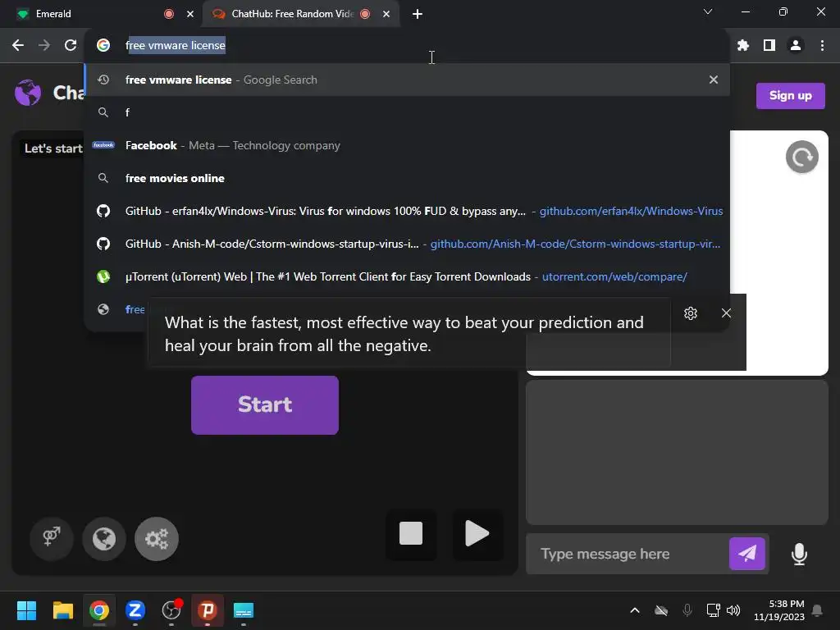Viewport: 840px width, 630px height.
Task: Reload the current page
Action: 71,46
